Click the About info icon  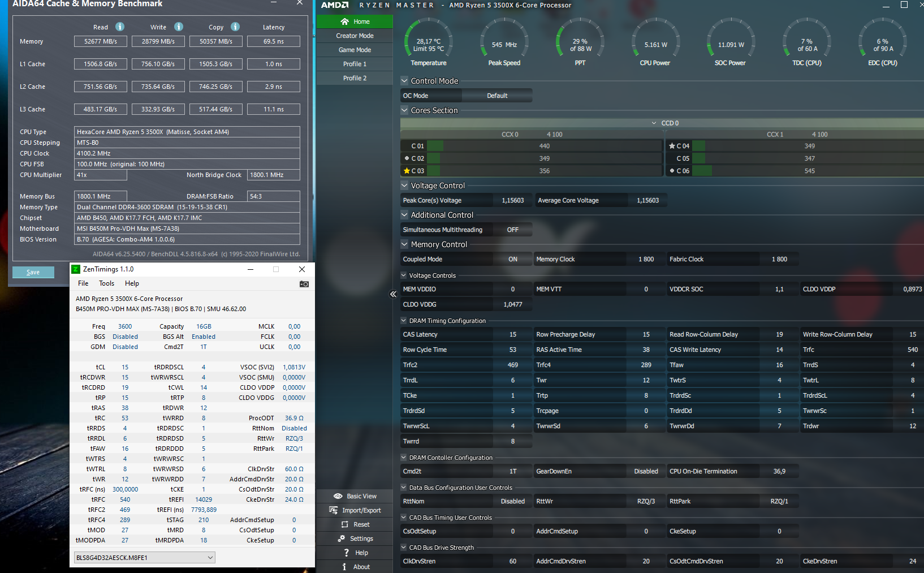pos(344,567)
